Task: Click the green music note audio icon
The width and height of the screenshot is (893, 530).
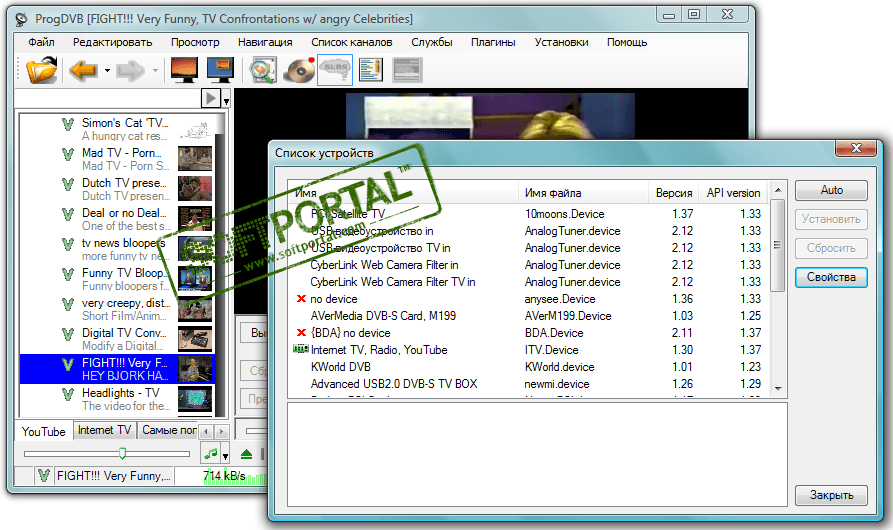Action: [210, 454]
